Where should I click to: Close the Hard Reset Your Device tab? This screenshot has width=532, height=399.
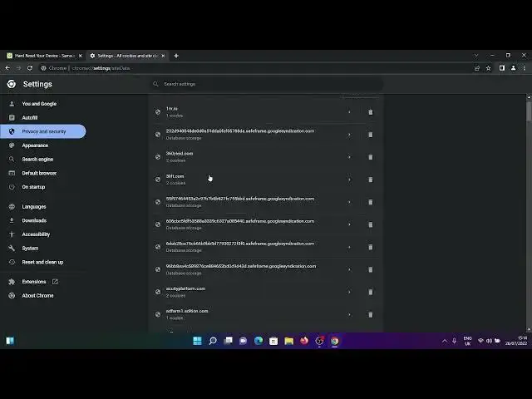point(81,56)
